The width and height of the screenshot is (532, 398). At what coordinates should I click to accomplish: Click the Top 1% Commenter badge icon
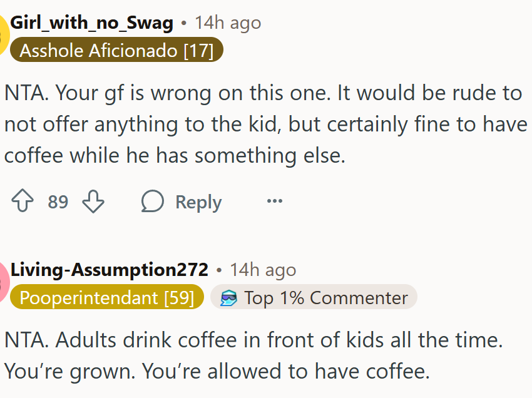pyautogui.click(x=228, y=298)
